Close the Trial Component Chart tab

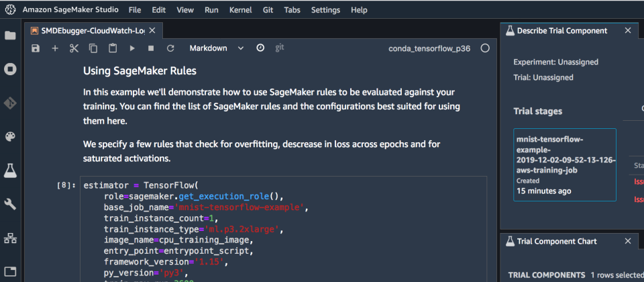pos(628,241)
